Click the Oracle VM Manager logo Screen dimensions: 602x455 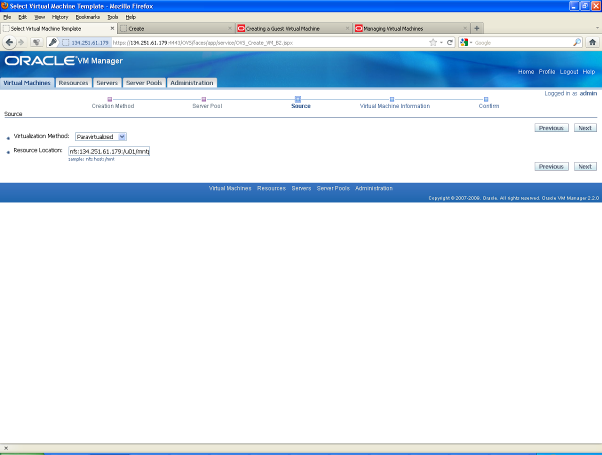coord(64,61)
